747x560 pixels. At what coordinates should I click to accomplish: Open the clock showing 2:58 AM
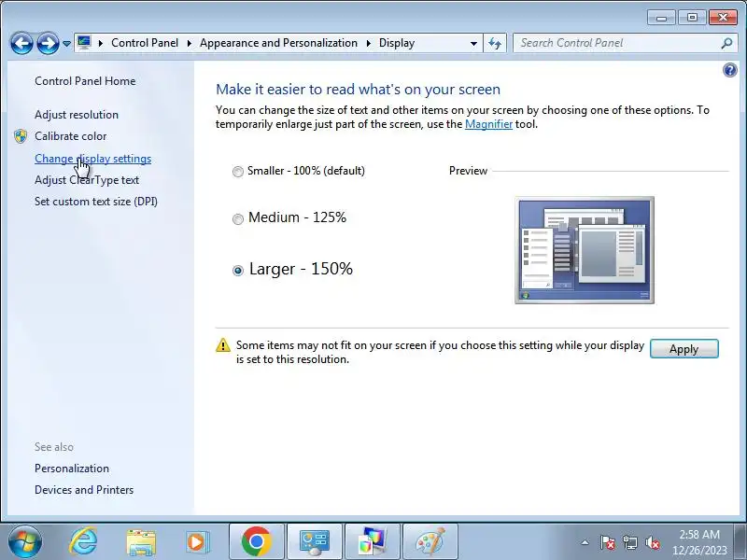click(x=699, y=542)
